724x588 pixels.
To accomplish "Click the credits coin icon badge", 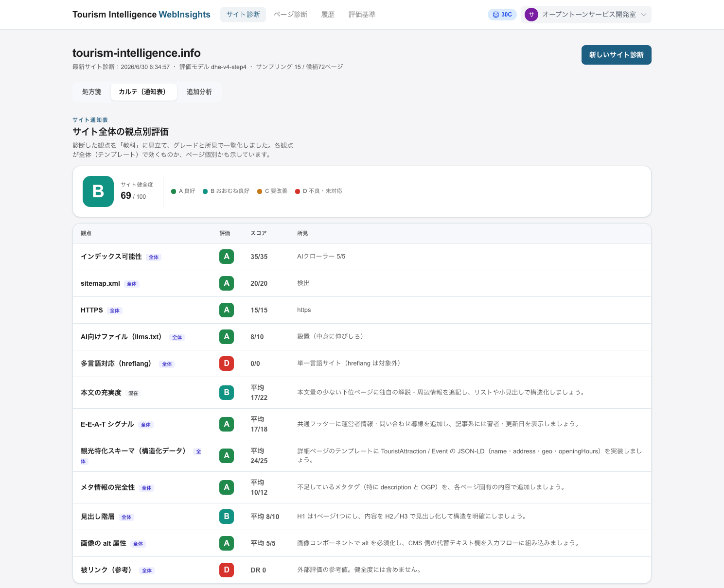I will click(496, 15).
